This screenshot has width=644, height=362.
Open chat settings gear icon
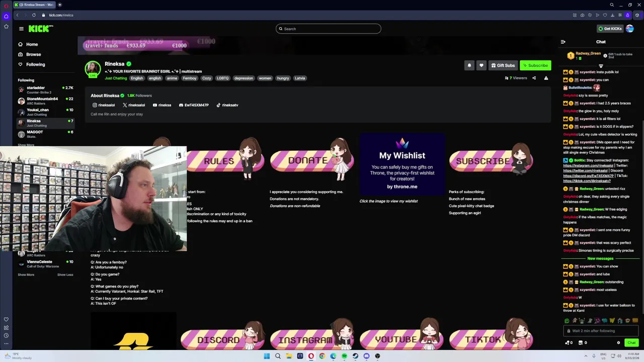tap(618, 343)
